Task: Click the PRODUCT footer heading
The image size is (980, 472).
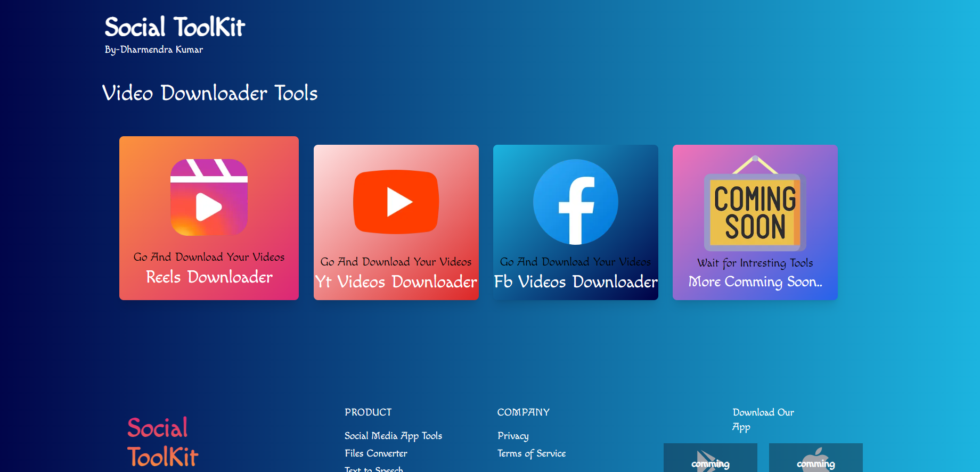Action: 368,412
